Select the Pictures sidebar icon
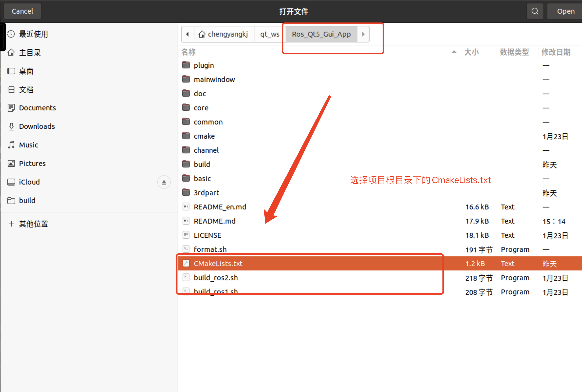The height and width of the screenshot is (392, 582). click(x=11, y=164)
